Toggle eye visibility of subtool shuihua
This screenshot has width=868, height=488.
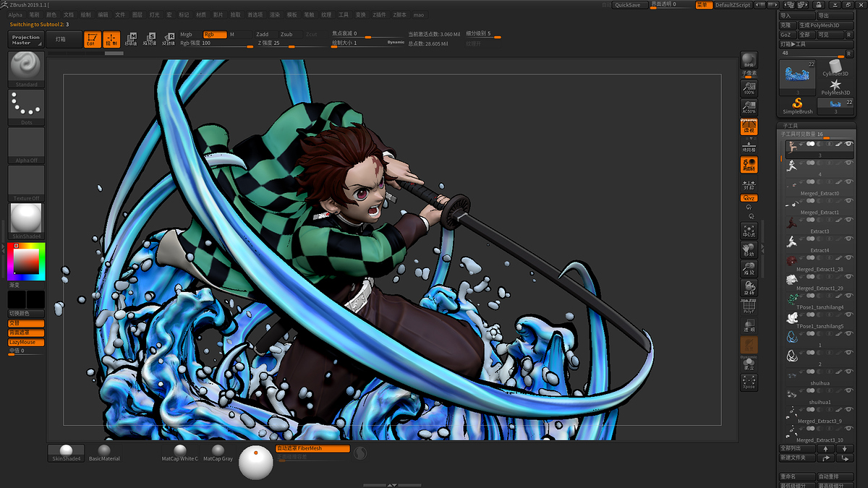(x=848, y=372)
